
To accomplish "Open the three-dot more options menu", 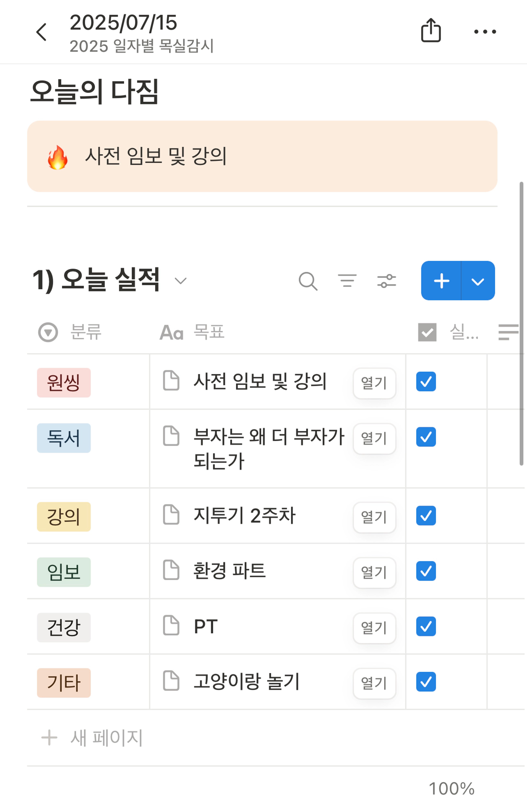I will pos(485,32).
